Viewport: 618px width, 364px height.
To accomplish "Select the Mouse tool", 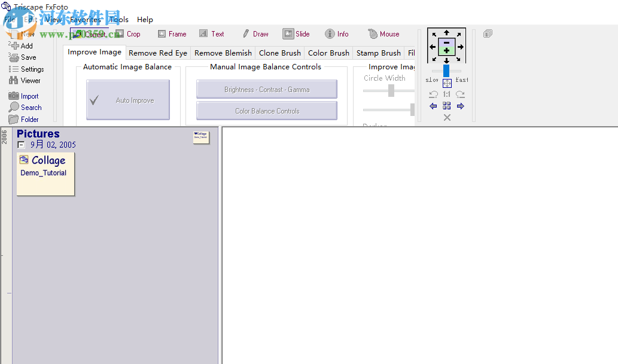I will [383, 34].
